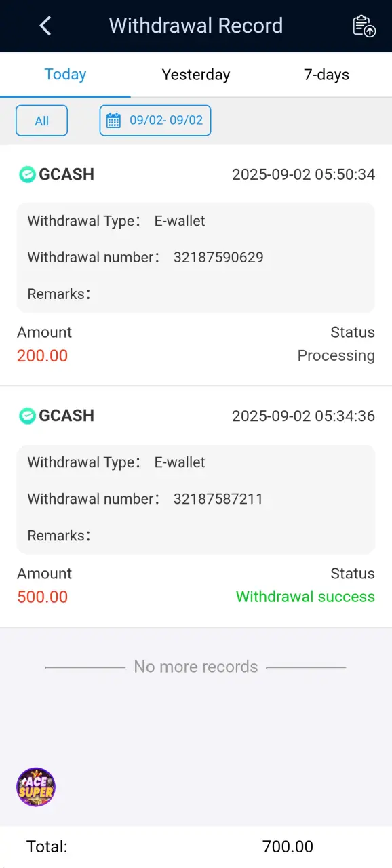Image resolution: width=392 pixels, height=868 pixels.
Task: Click the 200.00 amount
Action: click(x=43, y=355)
